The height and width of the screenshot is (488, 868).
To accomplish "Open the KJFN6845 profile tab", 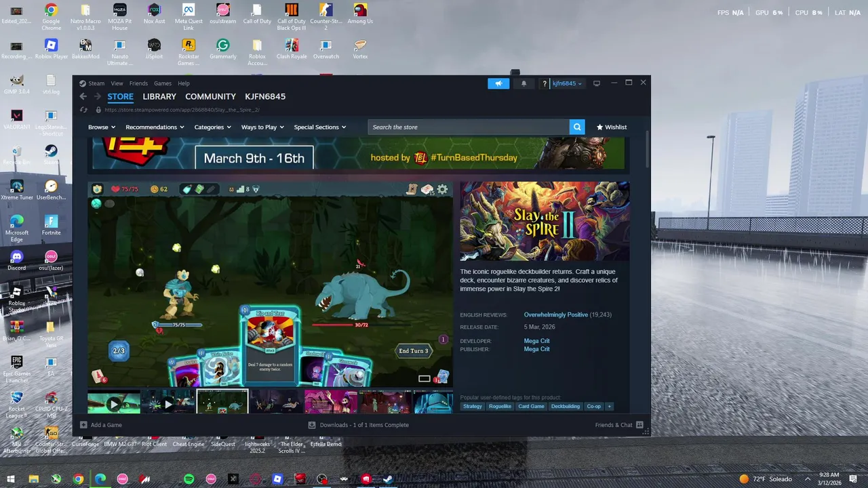I will [265, 96].
